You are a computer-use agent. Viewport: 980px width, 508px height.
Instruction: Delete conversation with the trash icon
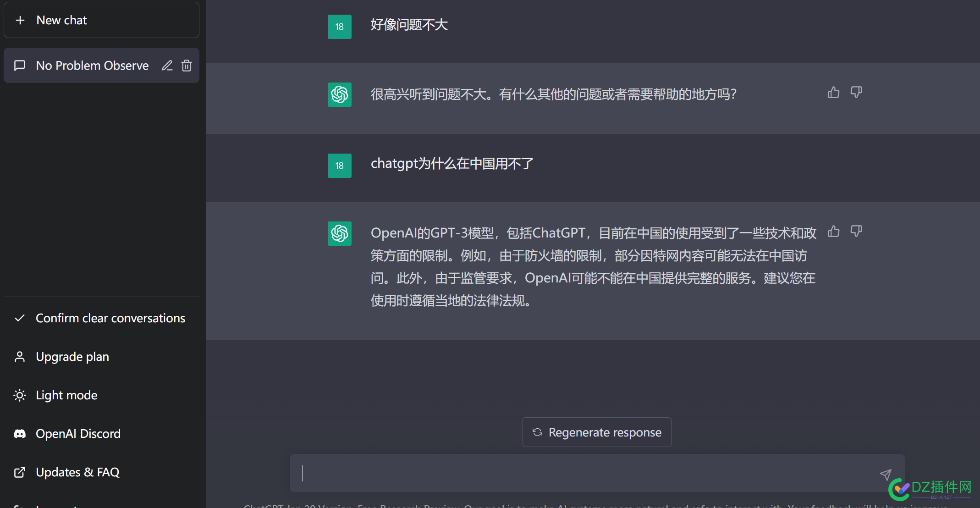(x=187, y=66)
